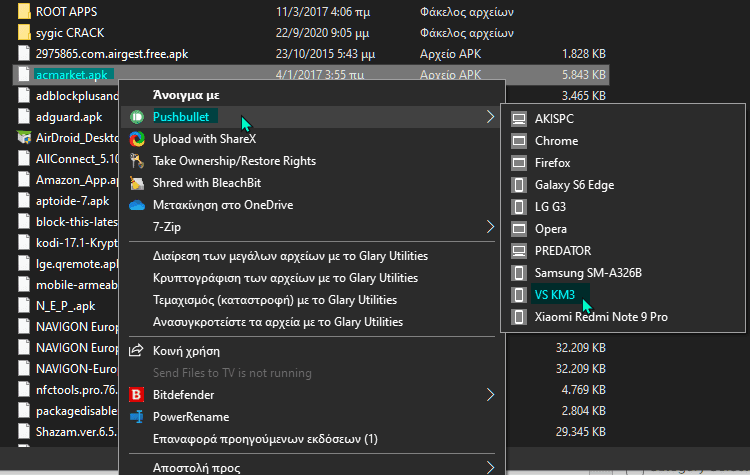Select Κρυπτογράφηση των αρχείων με το Glary Utilities
The width and height of the screenshot is (750, 475).
(x=312, y=278)
